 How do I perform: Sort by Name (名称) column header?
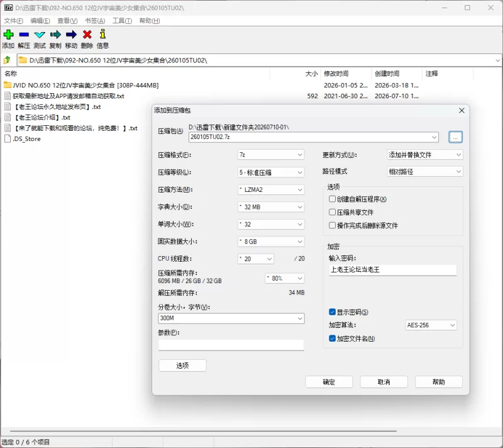pyautogui.click(x=136, y=74)
